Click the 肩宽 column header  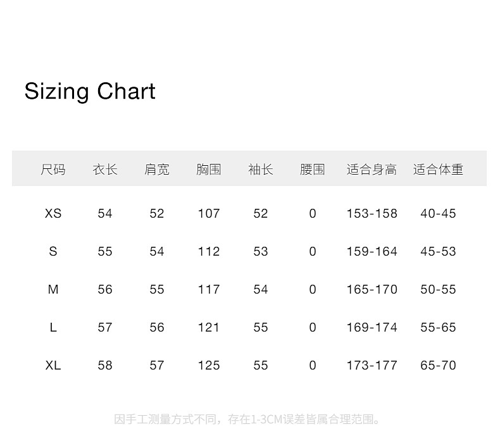point(157,169)
